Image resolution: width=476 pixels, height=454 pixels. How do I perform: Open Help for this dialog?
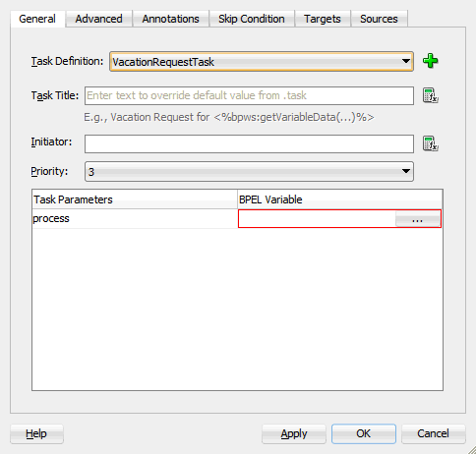[x=36, y=433]
